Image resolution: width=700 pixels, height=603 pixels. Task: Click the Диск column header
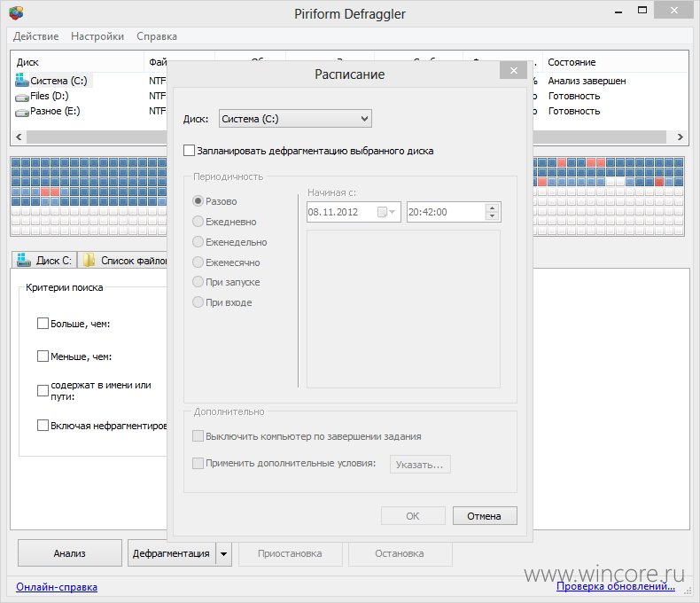click(77, 62)
